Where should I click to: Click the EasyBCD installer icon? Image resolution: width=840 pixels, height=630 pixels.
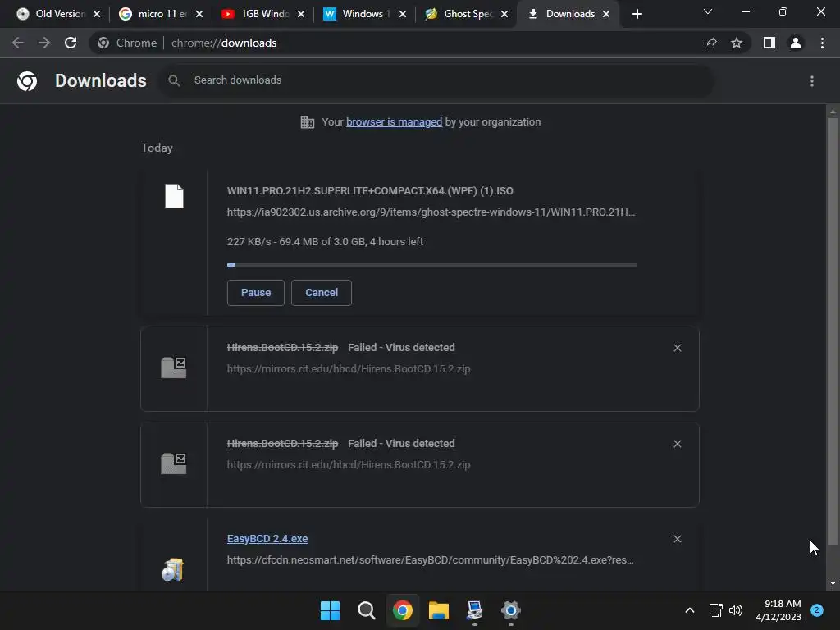pos(172,569)
